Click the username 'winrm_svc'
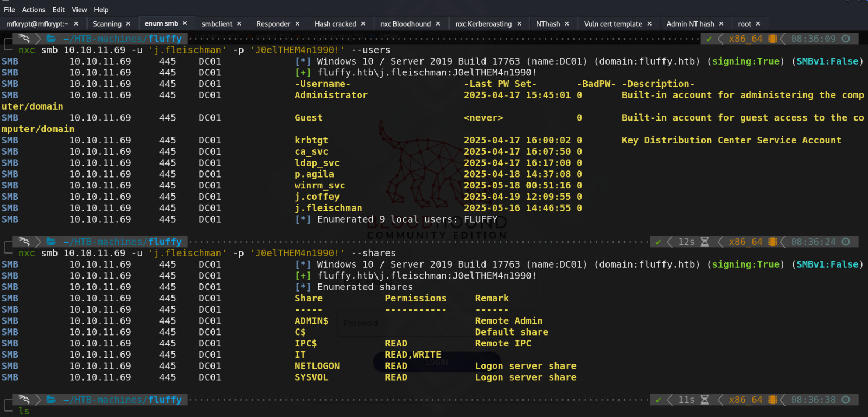Viewport: 868px width, 417px height. [320, 185]
